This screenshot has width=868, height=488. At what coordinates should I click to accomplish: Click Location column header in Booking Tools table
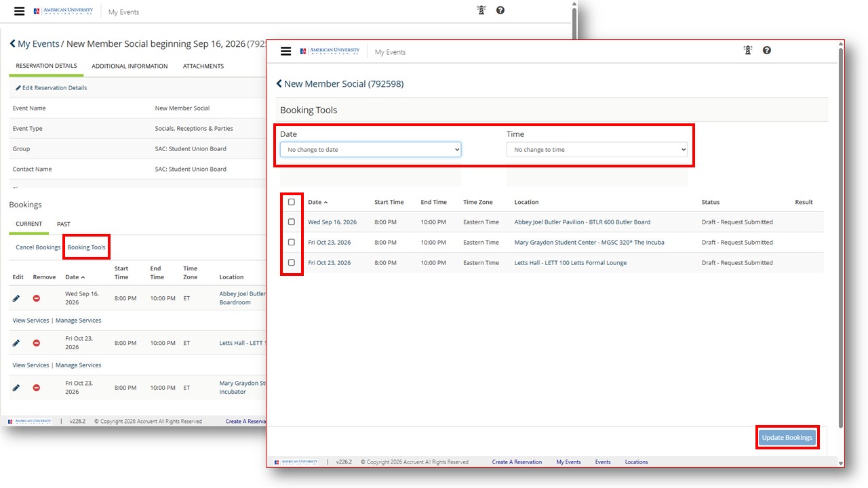point(526,202)
